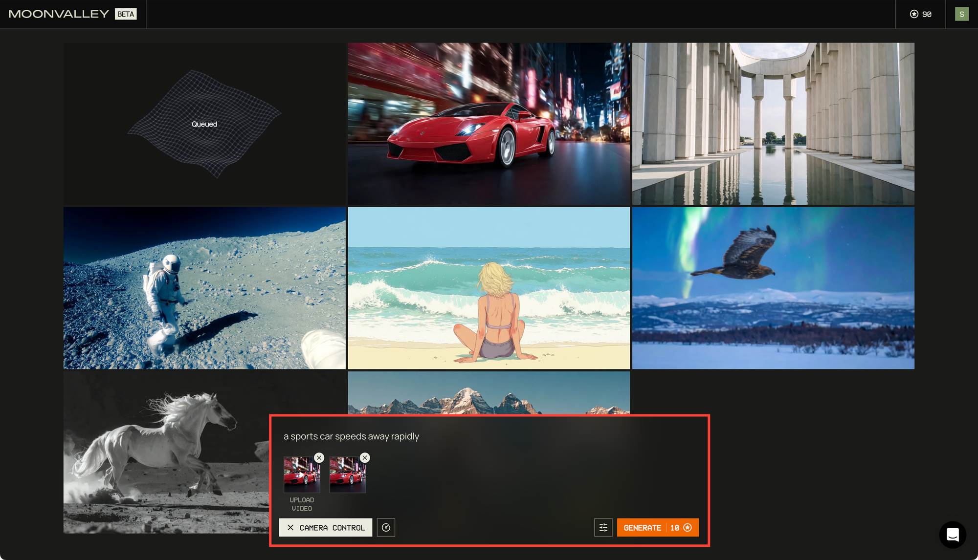Open the astronaut on moon video
Image resolution: width=978 pixels, height=560 pixels.
click(x=204, y=288)
